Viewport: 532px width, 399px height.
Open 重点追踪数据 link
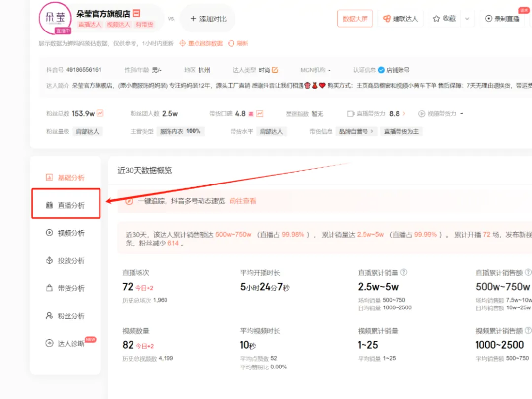[x=201, y=43]
